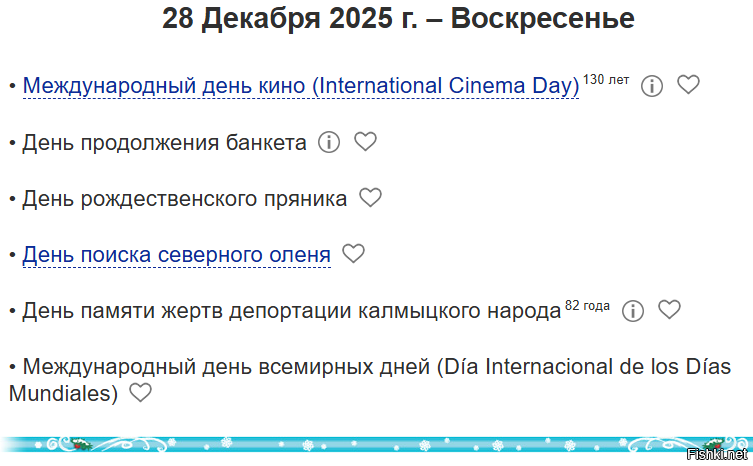Click Международный день всемирных дней text
753x466 pixels.
coord(370,380)
